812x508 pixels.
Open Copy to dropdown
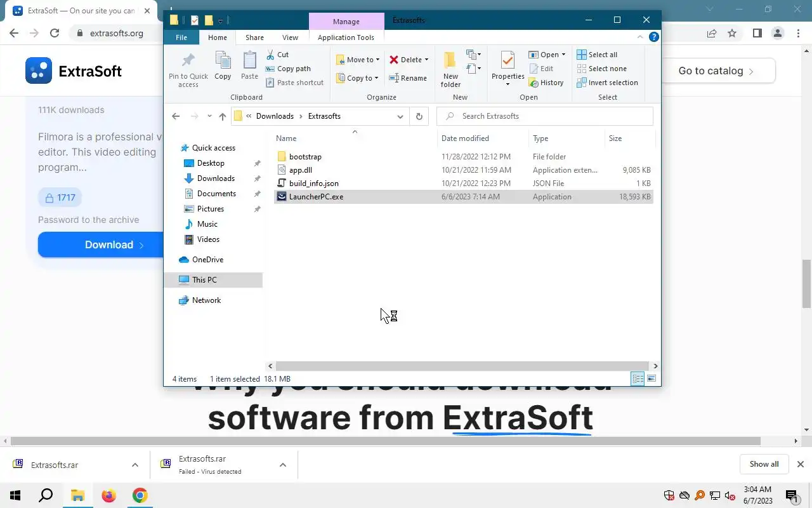[357, 78]
